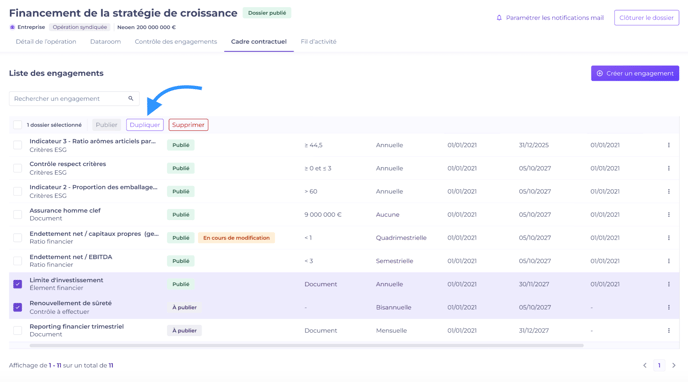Uncheck the Limite d'investissement row's checkbox

point(18,284)
